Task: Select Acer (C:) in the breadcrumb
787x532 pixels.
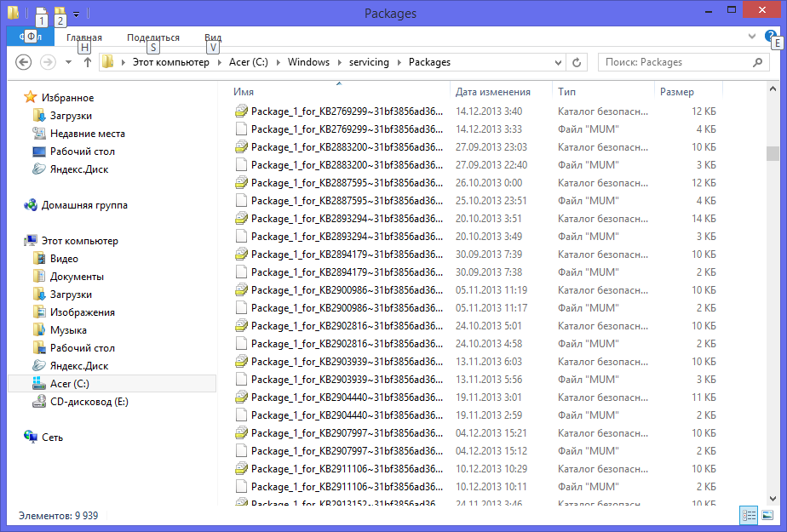Action: 249,62
